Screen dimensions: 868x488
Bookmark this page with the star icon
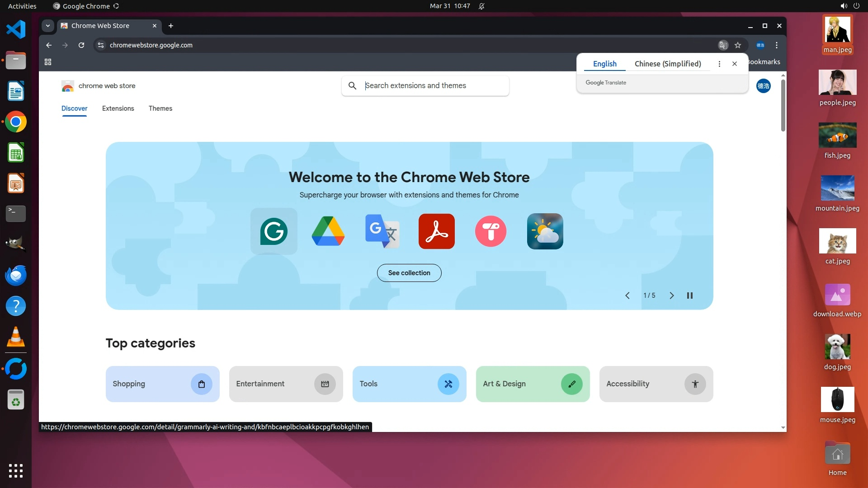tap(738, 45)
